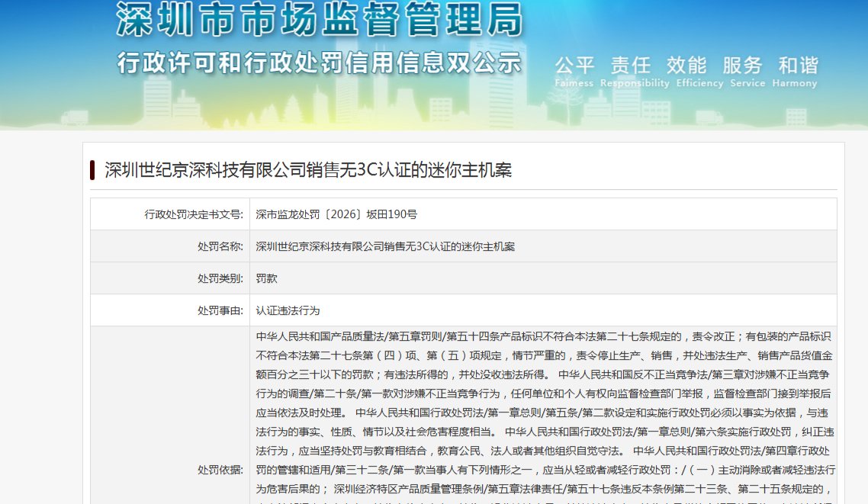Click the line beginning 罚的管辖和适用/第三十二条

point(545,470)
